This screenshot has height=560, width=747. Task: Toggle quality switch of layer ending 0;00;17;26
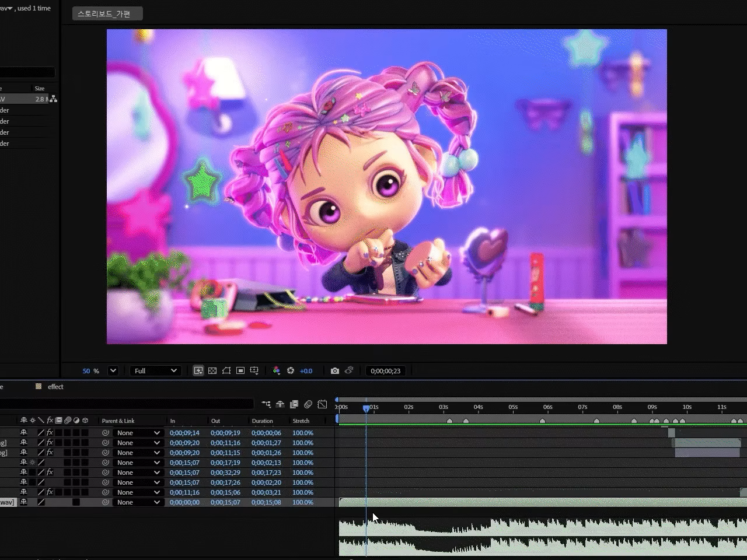point(41,482)
